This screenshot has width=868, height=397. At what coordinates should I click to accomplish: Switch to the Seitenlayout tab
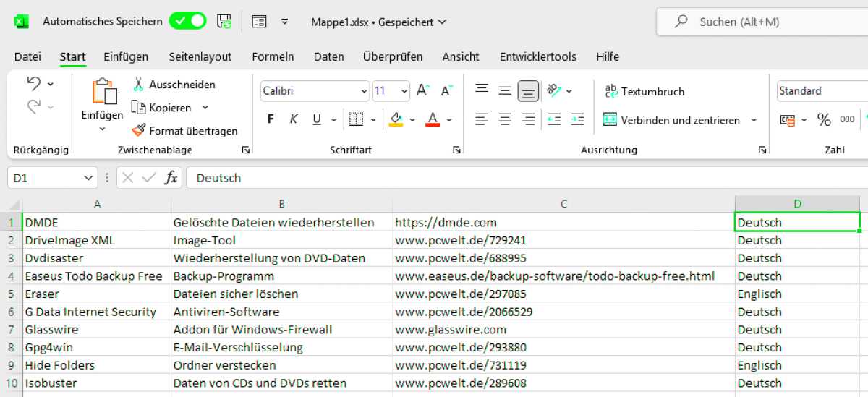pyautogui.click(x=200, y=56)
